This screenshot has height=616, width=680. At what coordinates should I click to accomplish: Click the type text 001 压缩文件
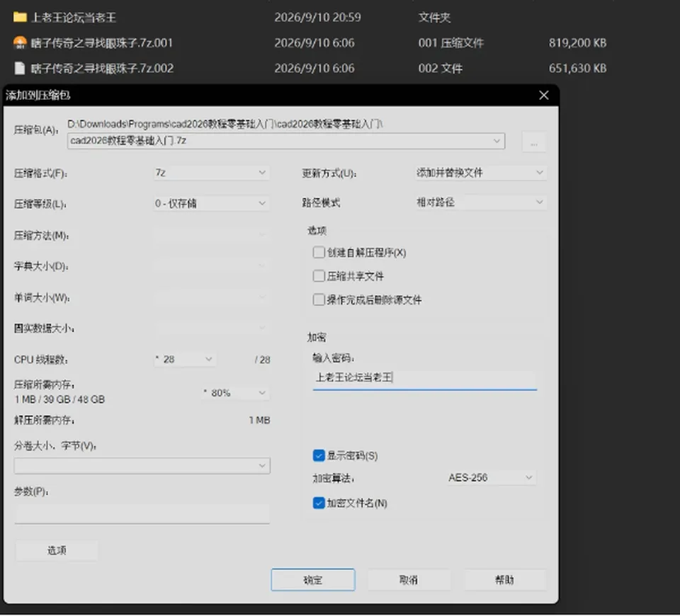point(451,43)
